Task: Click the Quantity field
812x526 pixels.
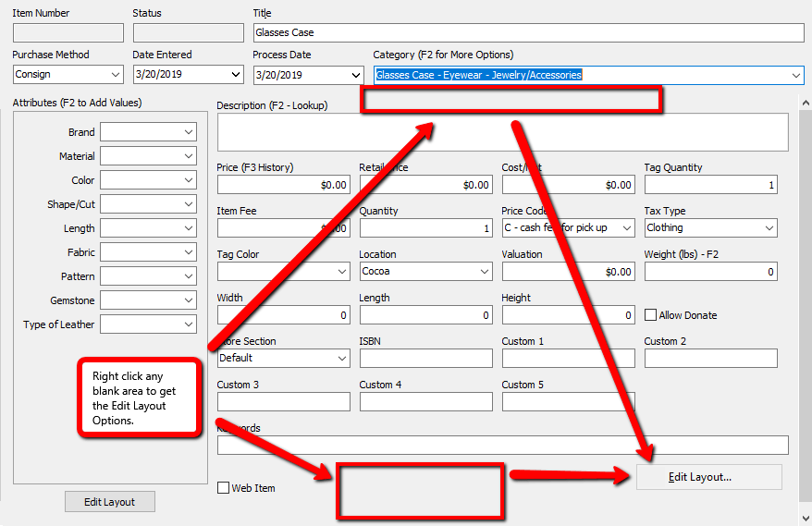Action: [x=425, y=227]
